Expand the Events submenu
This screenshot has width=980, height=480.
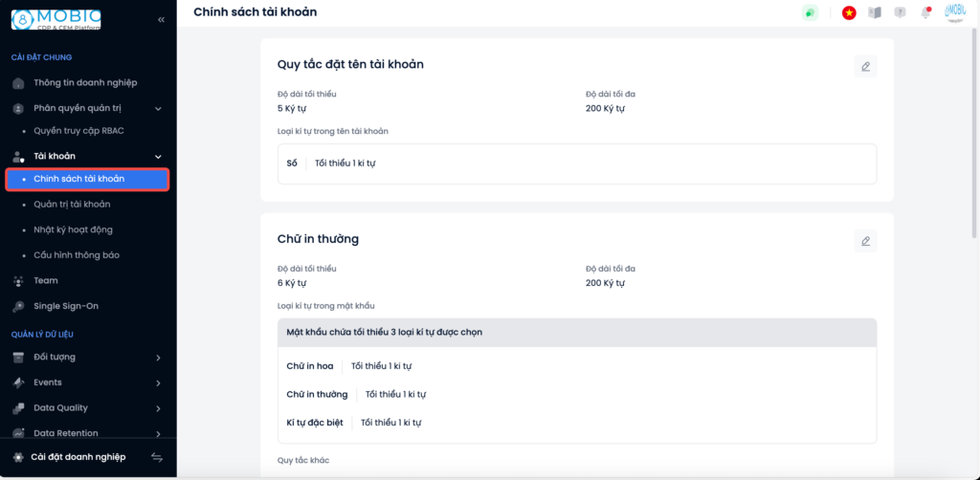click(x=158, y=383)
